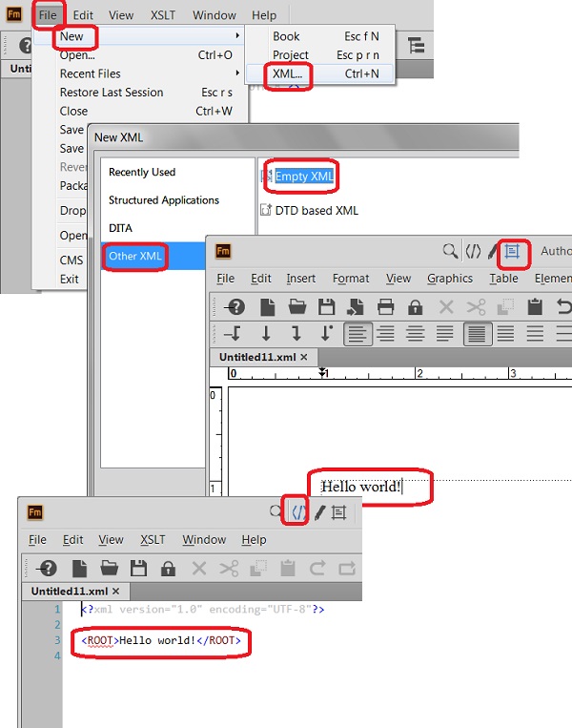Select CMS in the File menu
Image resolution: width=572 pixels, height=728 pixels.
(x=71, y=260)
